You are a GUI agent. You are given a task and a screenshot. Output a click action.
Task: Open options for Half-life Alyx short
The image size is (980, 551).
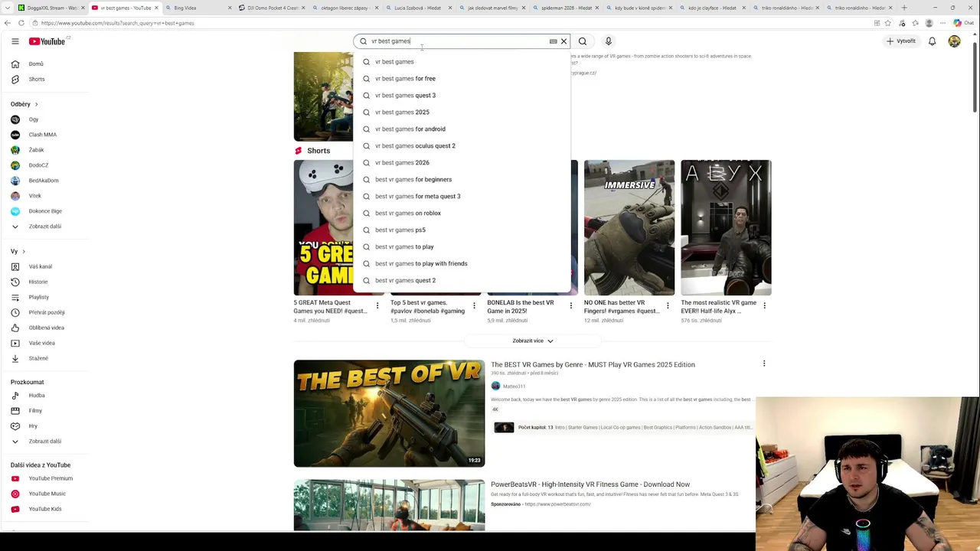coord(764,306)
